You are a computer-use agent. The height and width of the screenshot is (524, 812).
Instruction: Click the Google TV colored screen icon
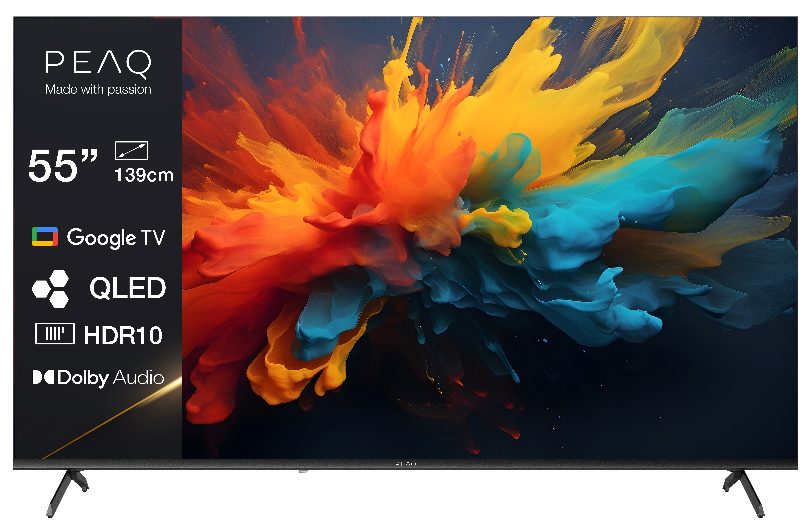45,236
